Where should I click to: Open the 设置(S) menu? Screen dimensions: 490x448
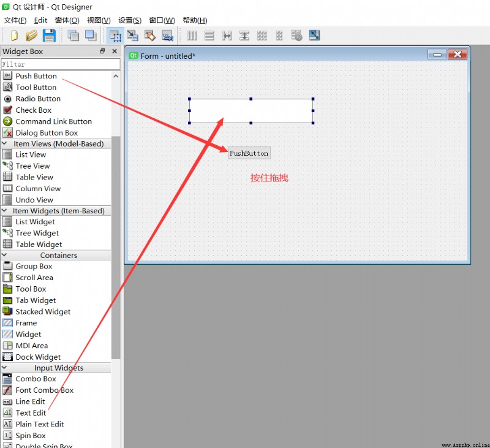point(130,20)
